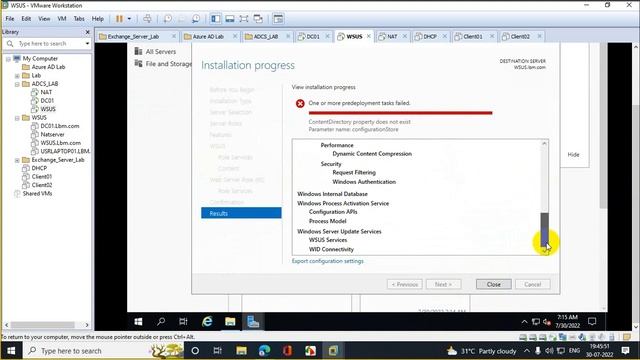Switch to the Client01 tab

tap(473, 36)
